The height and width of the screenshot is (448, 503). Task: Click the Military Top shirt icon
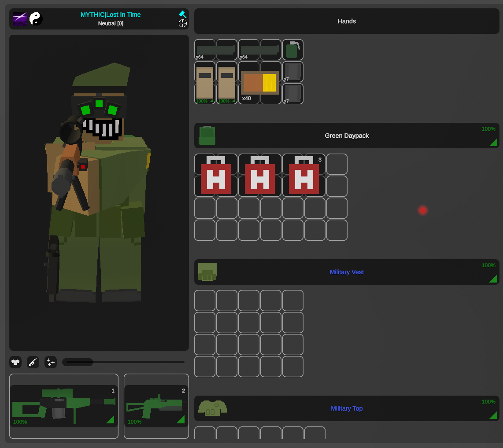(x=212, y=408)
